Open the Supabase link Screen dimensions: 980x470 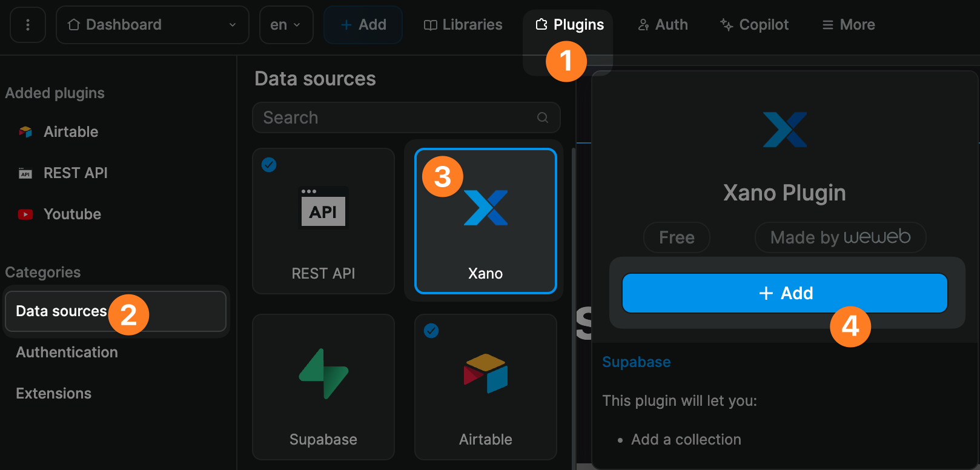(x=637, y=362)
